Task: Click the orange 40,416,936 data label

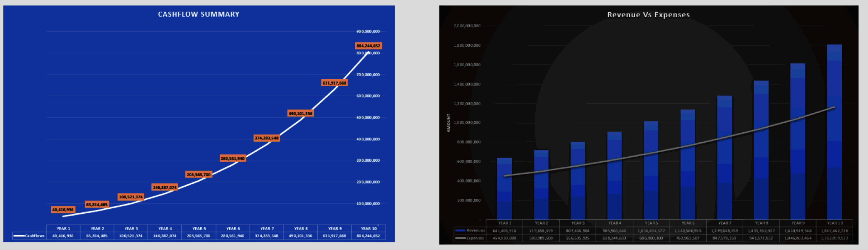Action: (x=63, y=210)
